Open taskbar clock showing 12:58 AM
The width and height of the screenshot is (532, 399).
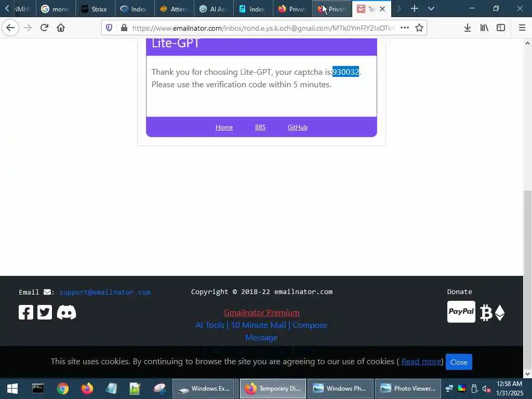tap(509, 389)
